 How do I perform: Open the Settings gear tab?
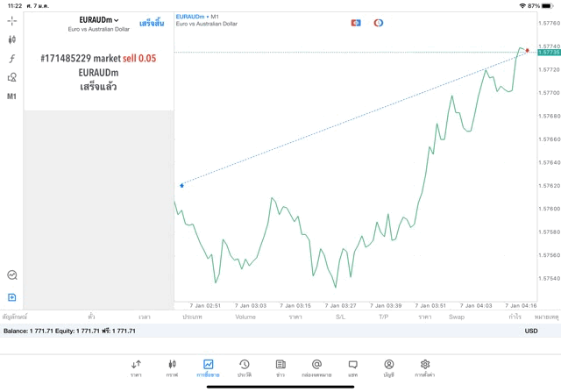coord(425,367)
